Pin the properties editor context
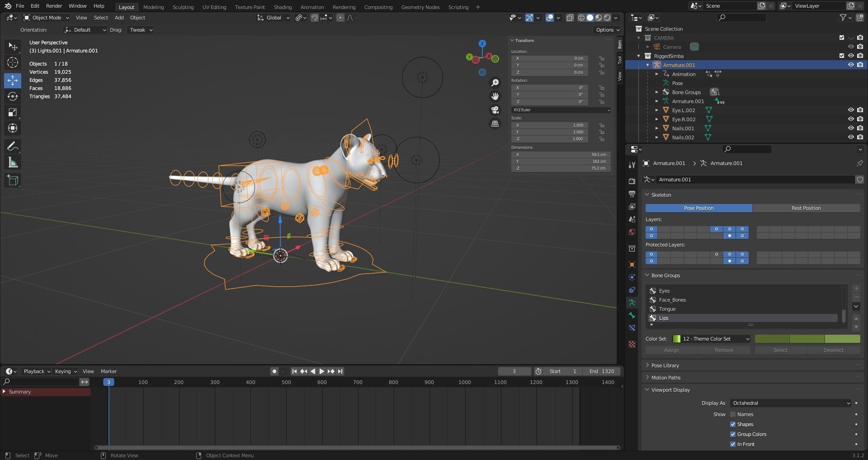 (x=859, y=163)
